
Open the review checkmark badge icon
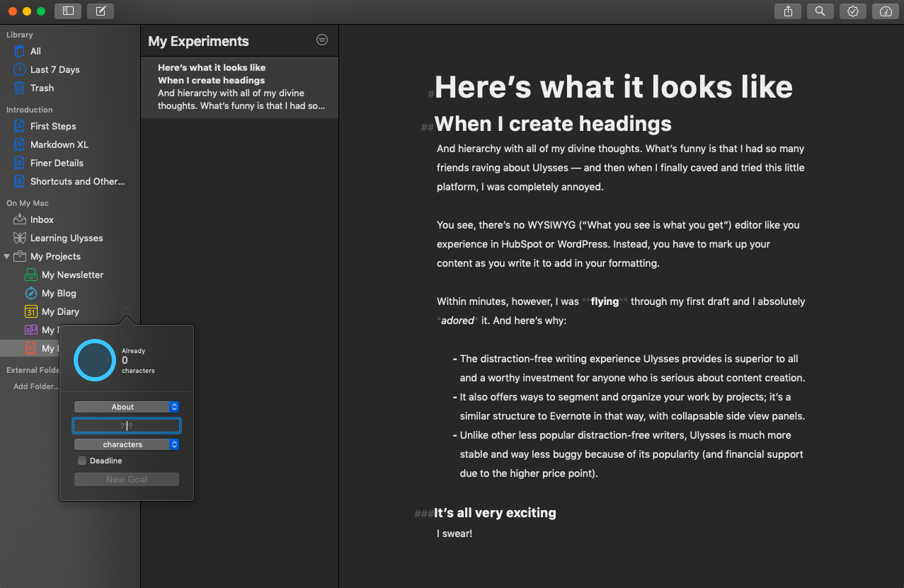tap(852, 11)
